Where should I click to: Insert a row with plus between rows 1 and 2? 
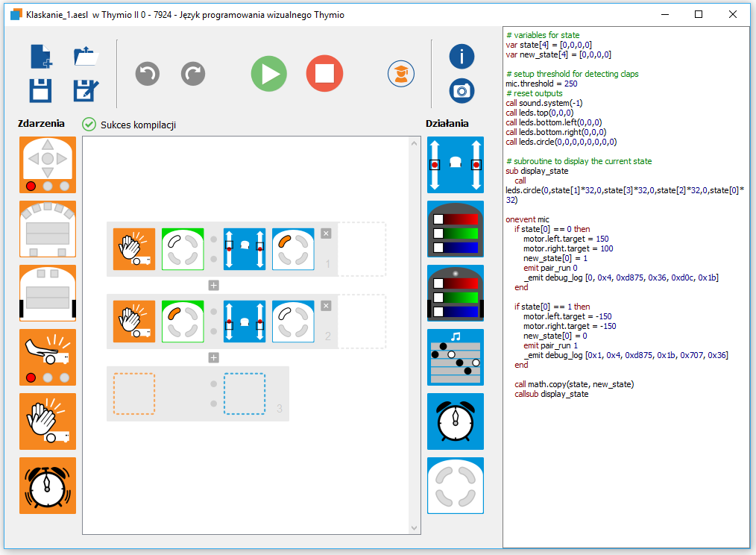[213, 285]
